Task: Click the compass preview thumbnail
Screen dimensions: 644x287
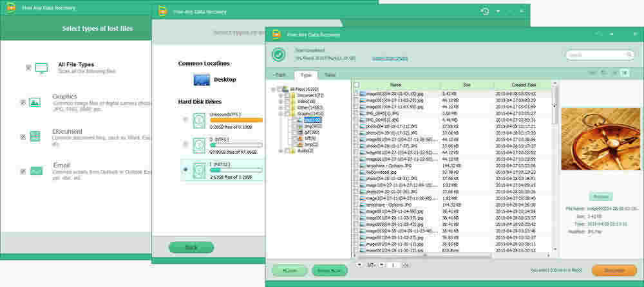Action: [x=600, y=139]
